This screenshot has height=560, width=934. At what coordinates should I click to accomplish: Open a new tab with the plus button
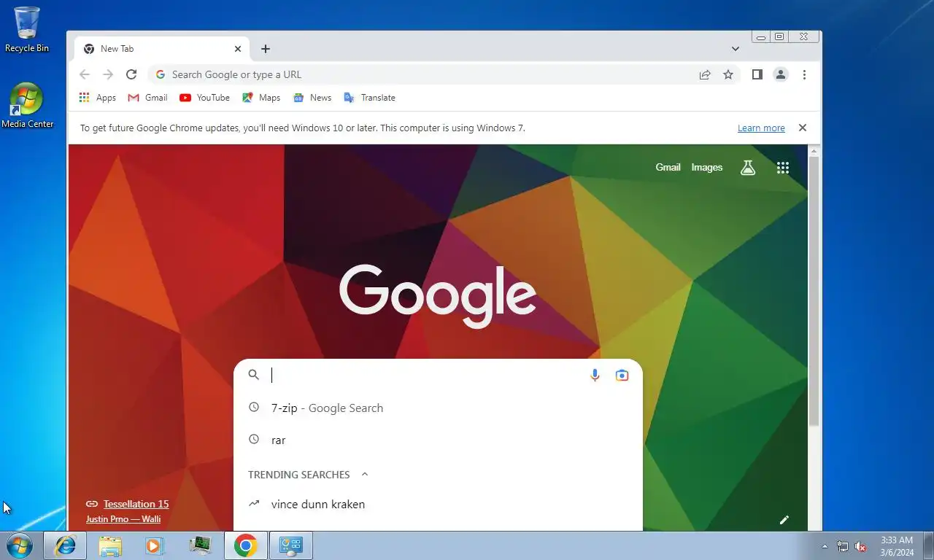(x=266, y=49)
